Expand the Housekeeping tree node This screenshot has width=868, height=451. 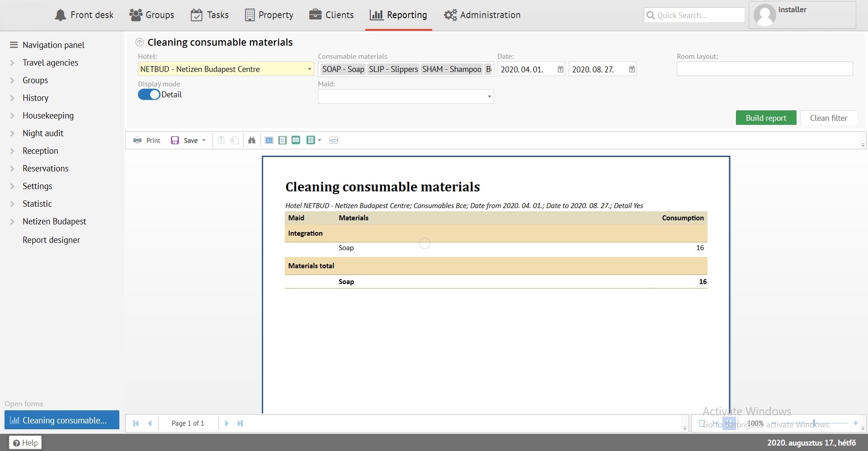click(x=13, y=116)
